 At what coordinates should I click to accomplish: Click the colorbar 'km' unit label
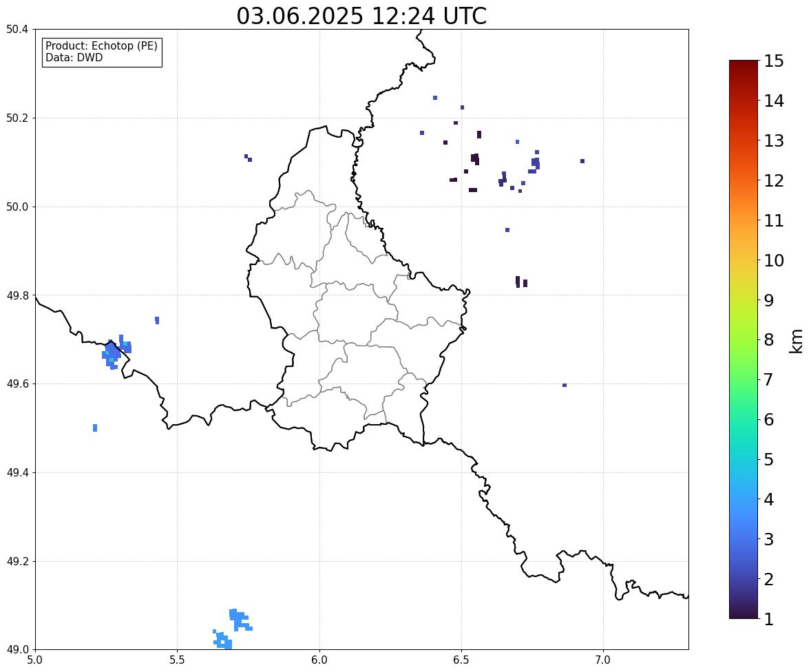797,341
